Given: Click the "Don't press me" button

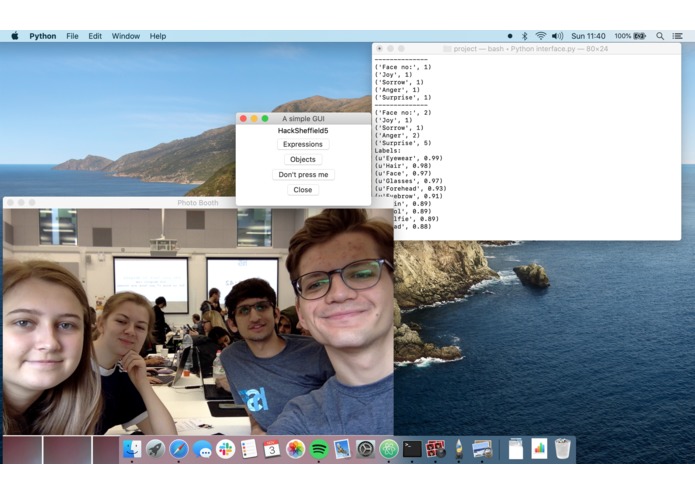Looking at the screenshot, I should click(x=303, y=175).
